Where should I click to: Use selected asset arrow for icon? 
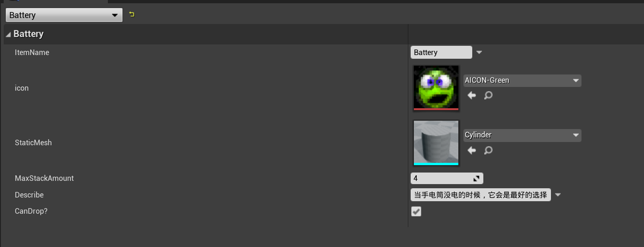pos(472,95)
